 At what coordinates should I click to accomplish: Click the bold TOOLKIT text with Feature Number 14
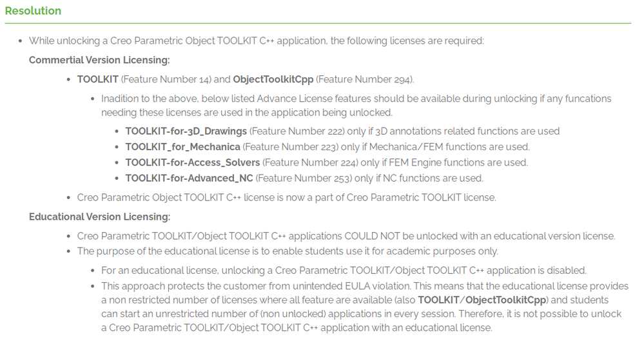coord(98,79)
